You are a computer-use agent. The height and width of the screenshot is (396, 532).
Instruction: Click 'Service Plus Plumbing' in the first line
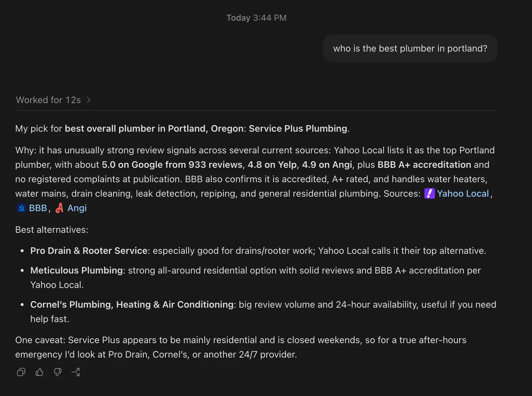tap(298, 128)
